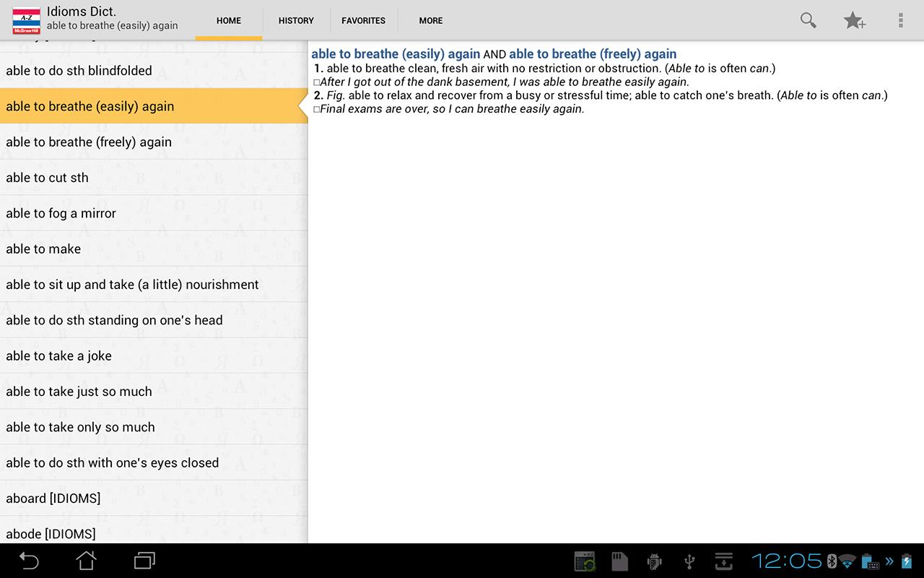Open the FAVORITES tab

point(363,20)
